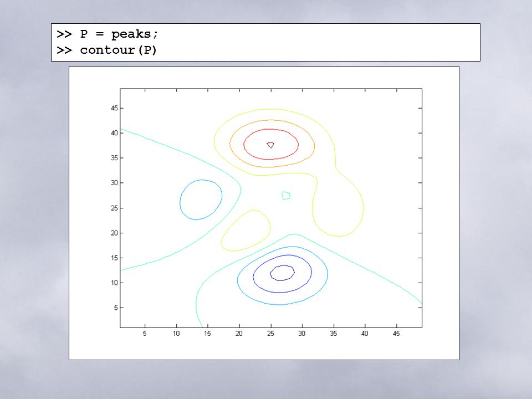This screenshot has width=532, height=399.
Task: Click the light blue closed contour on left
Action: (x=201, y=200)
